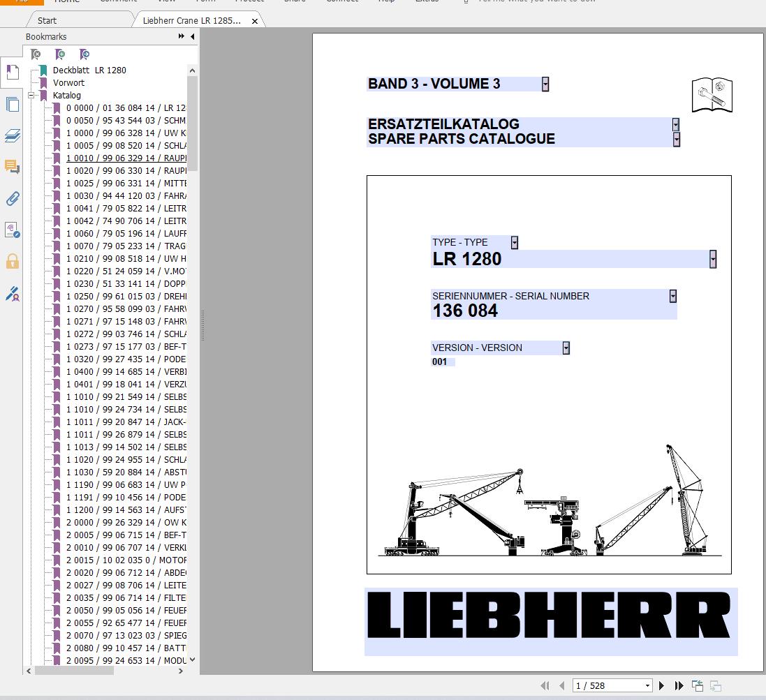
Task: Click the add new bookmark icon
Action: pyautogui.click(x=60, y=54)
